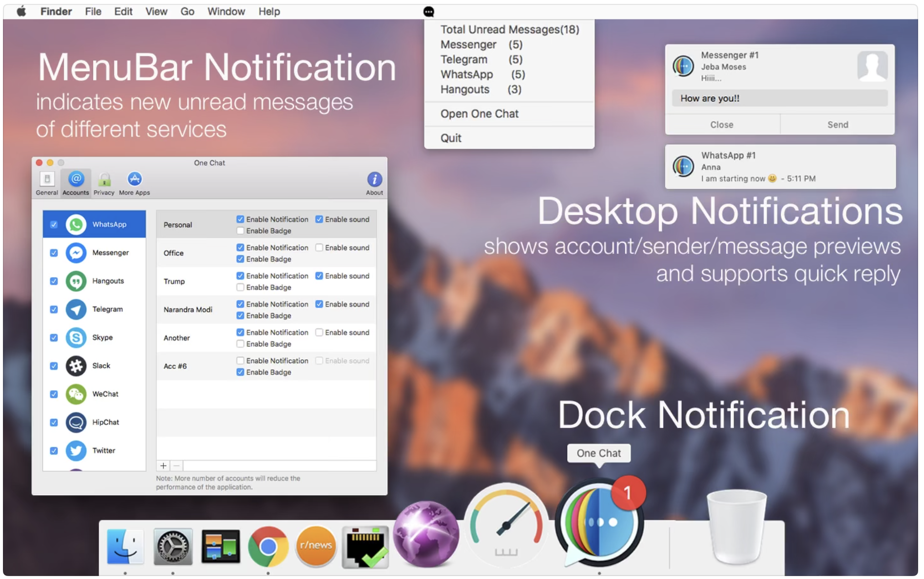Open Google Chrome from the dock

pyautogui.click(x=268, y=547)
